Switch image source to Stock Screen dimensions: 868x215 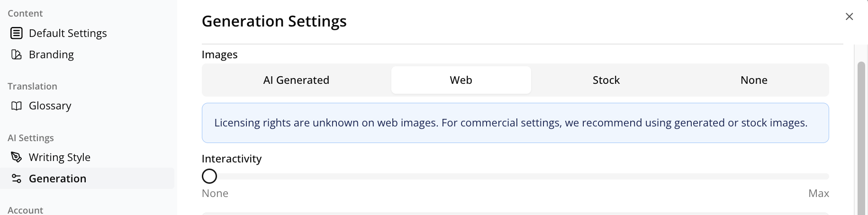pyautogui.click(x=606, y=80)
